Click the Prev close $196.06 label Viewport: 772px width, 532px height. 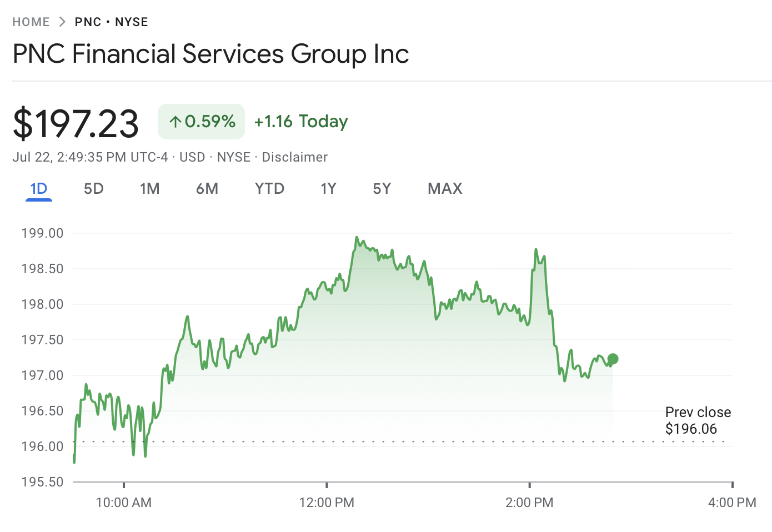(698, 420)
